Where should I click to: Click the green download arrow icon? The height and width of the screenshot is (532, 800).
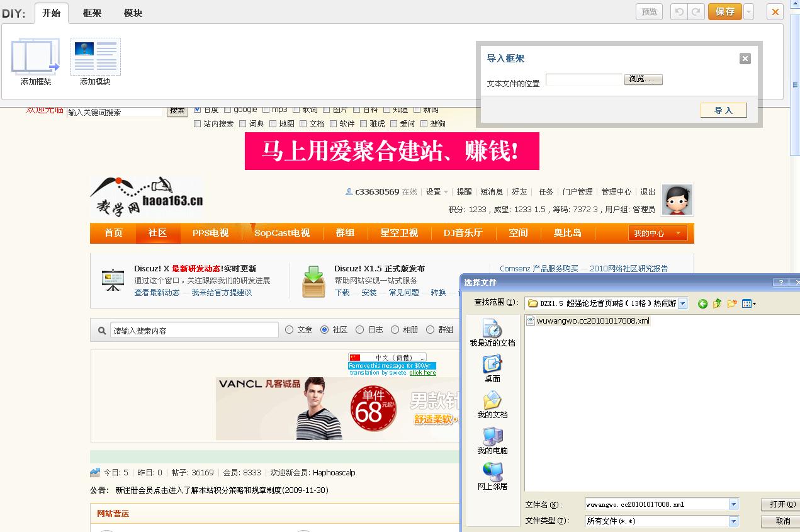(x=313, y=281)
